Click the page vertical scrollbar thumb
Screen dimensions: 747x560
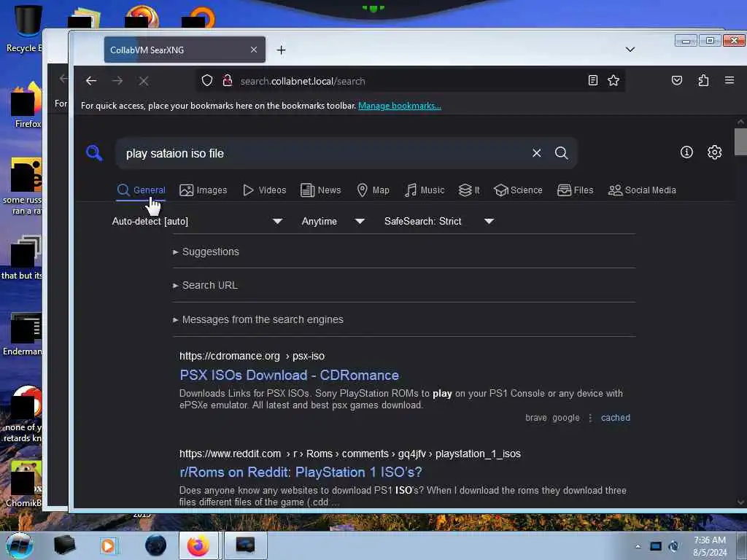tap(740, 141)
